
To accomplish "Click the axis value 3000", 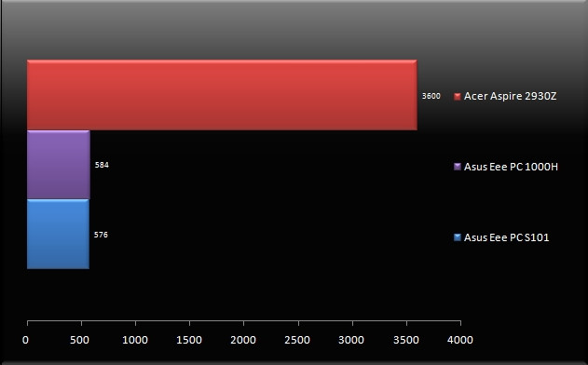I will (351, 340).
